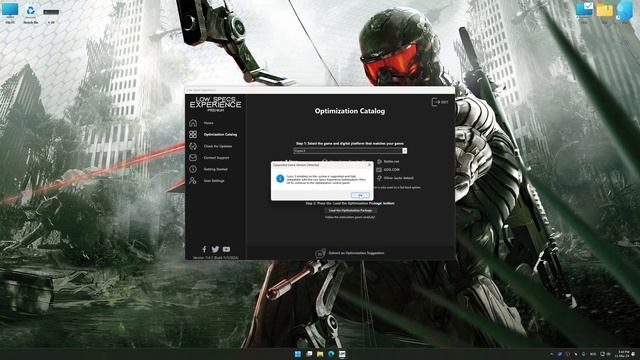
Task: Click the Home house icon
Action: click(x=193, y=122)
